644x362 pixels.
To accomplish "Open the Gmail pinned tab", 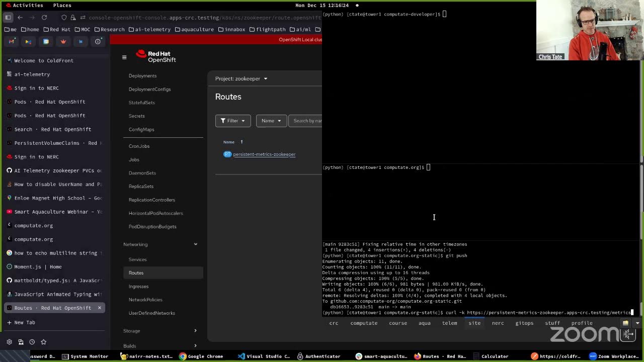I will [x=11, y=41].
